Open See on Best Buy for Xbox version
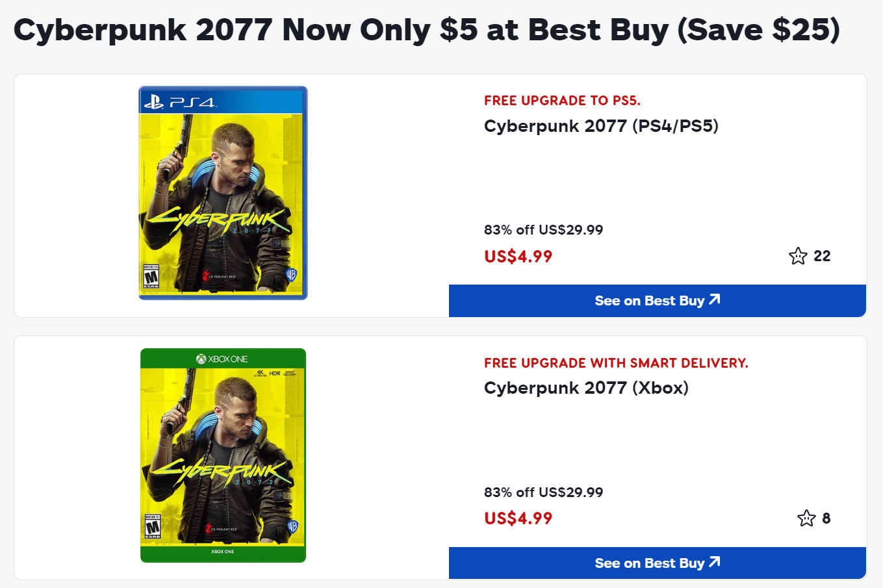This screenshot has height=588, width=883. 649,563
